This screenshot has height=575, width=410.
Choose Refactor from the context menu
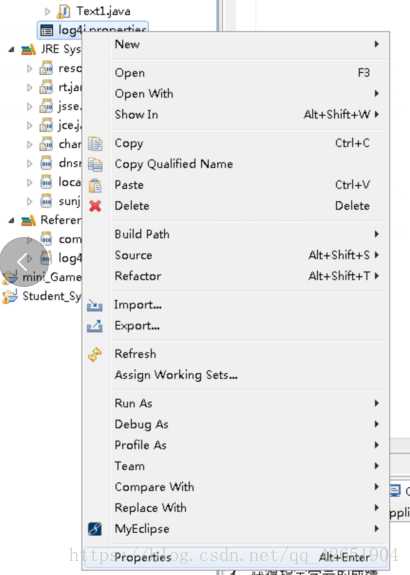[235, 276]
